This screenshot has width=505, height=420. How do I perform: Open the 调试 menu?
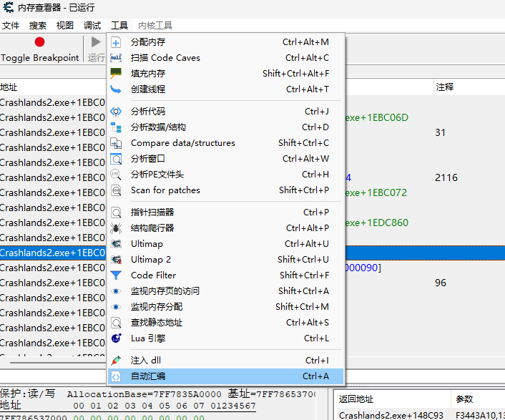(92, 26)
